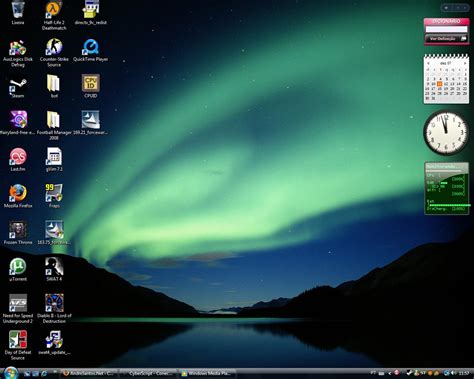This screenshot has width=474, height=379.
Task: Switch to the CyberScript taskbar window
Action: pos(148,374)
